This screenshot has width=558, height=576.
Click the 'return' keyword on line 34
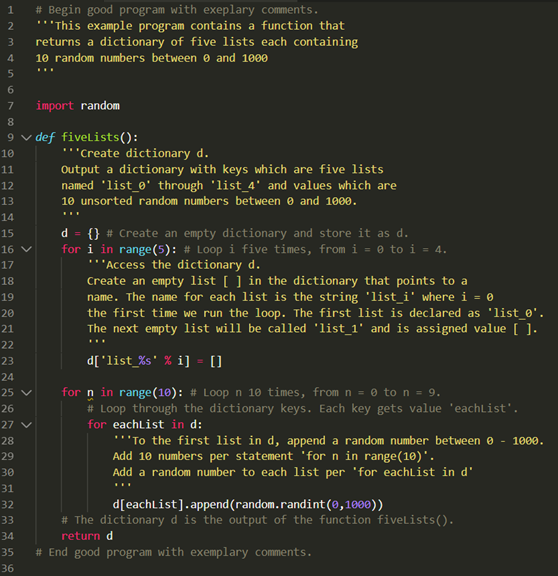pyautogui.click(x=81, y=536)
